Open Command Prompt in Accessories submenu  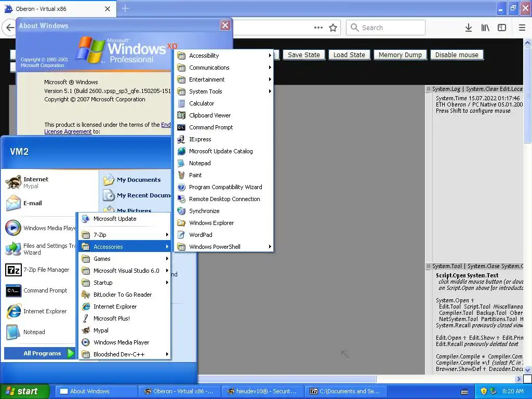pos(223,127)
